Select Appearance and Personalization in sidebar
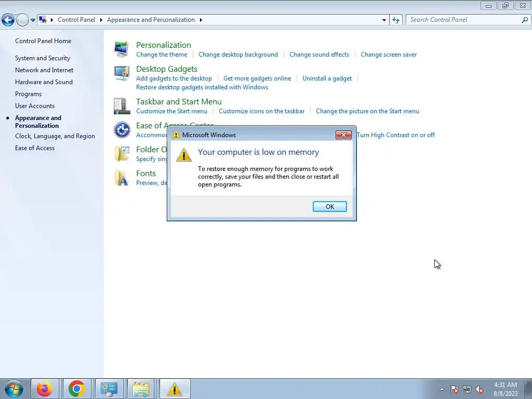The image size is (532, 399). pyautogui.click(x=38, y=122)
